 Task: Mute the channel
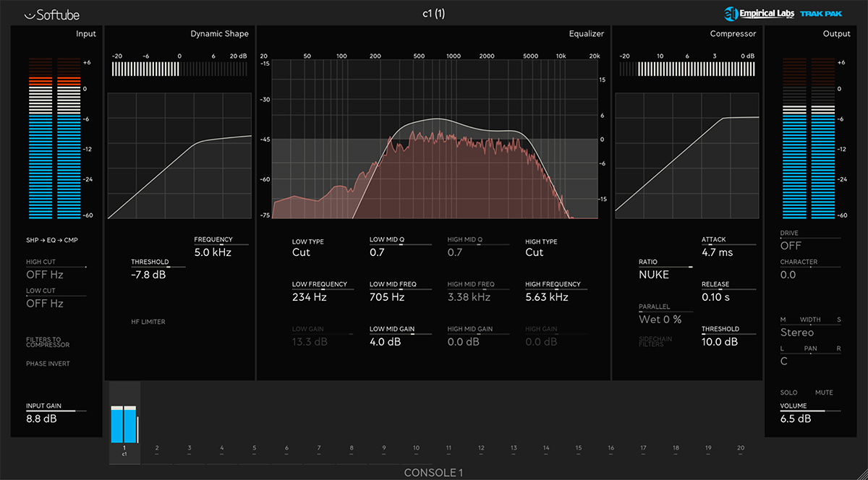tap(824, 393)
